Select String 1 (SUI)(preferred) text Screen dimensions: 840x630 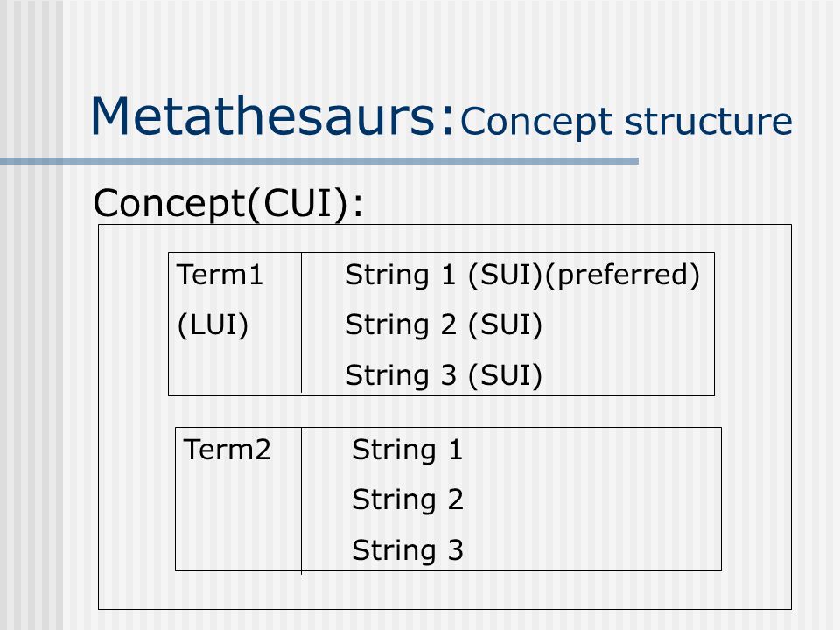522,276
